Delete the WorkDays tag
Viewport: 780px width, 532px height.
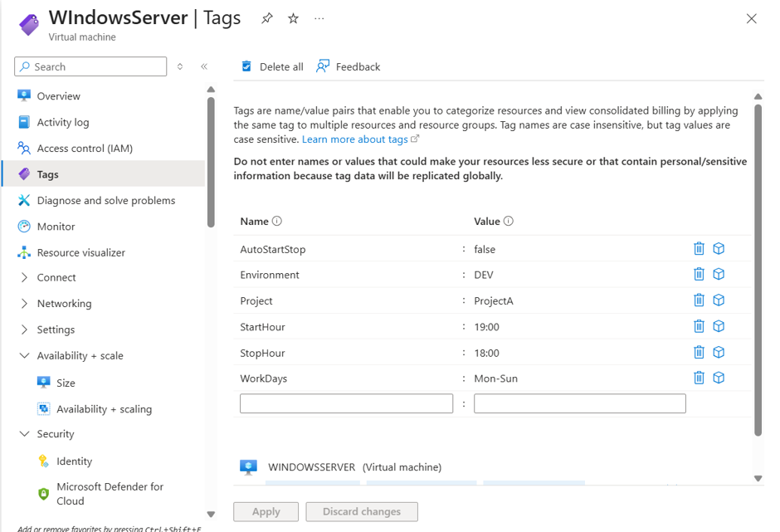click(x=699, y=378)
